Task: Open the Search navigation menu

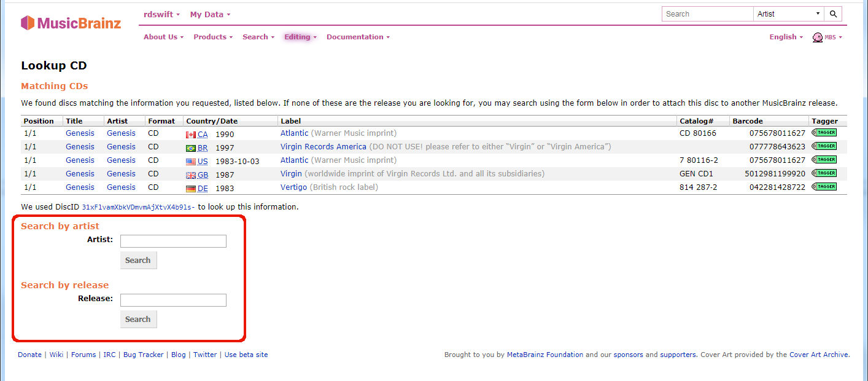Action: tap(258, 37)
